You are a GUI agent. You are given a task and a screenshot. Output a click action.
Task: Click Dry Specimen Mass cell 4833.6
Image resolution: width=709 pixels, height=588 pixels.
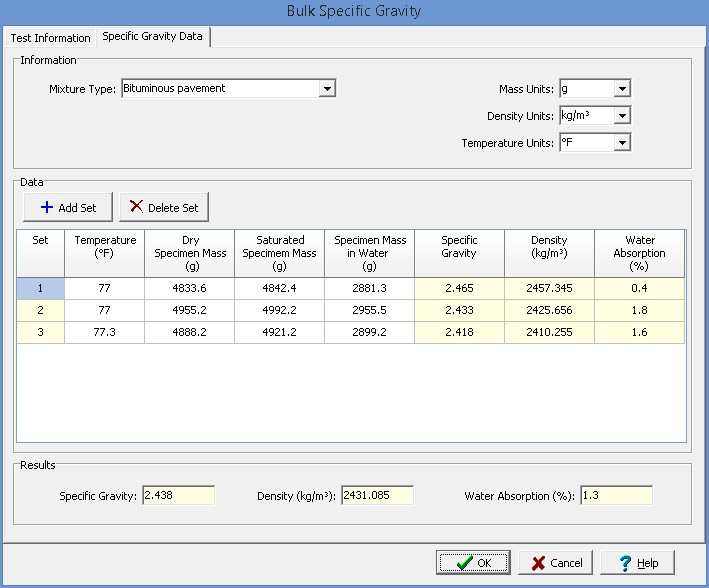[x=189, y=288]
